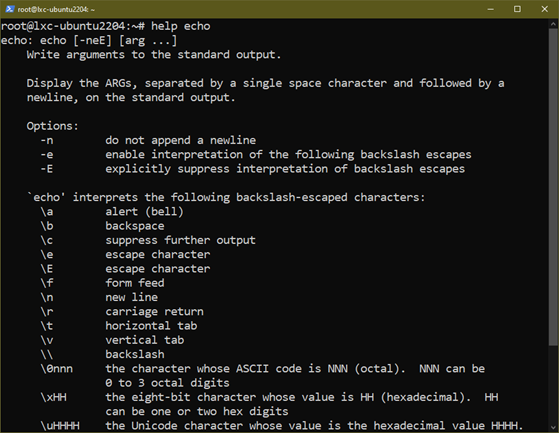Click the PowerShell icon in the title bar
This screenshot has height=433, width=559.
click(10, 9)
